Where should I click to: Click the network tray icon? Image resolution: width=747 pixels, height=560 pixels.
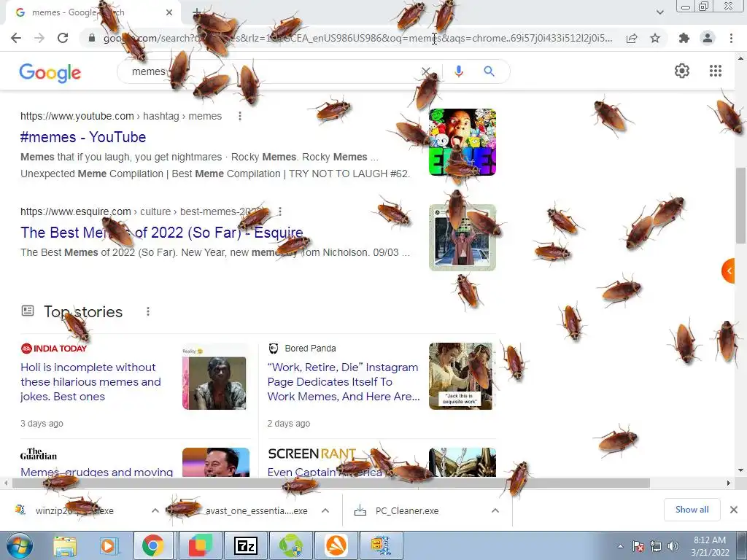(656, 546)
